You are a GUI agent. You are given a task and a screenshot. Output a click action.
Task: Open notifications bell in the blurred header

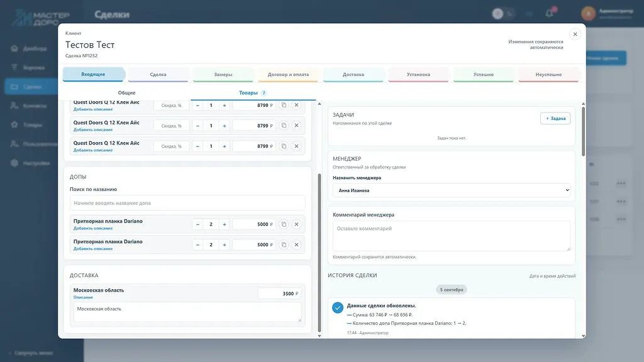(550, 14)
